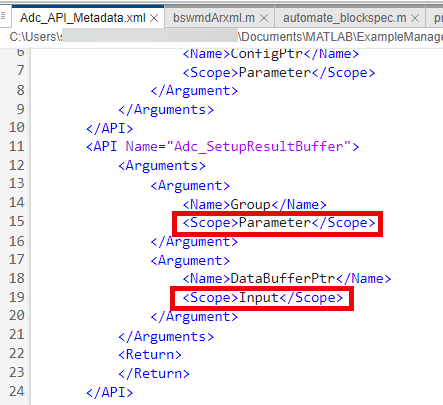Click the opening Argument tag on line 17

(190, 261)
